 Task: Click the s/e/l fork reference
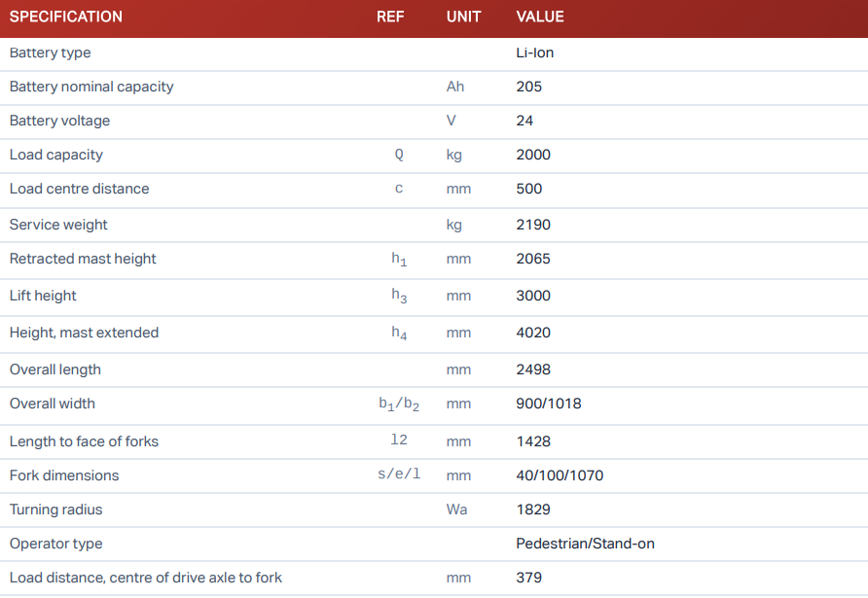point(401,475)
